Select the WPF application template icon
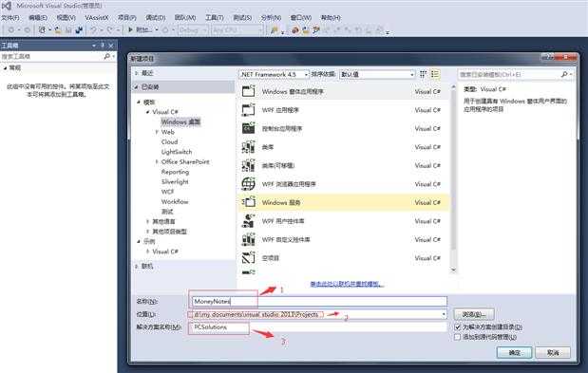The height and width of the screenshot is (373, 588). [248, 110]
